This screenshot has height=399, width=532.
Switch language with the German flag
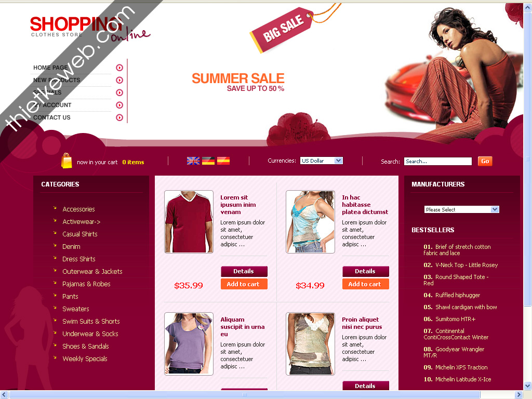(x=208, y=161)
